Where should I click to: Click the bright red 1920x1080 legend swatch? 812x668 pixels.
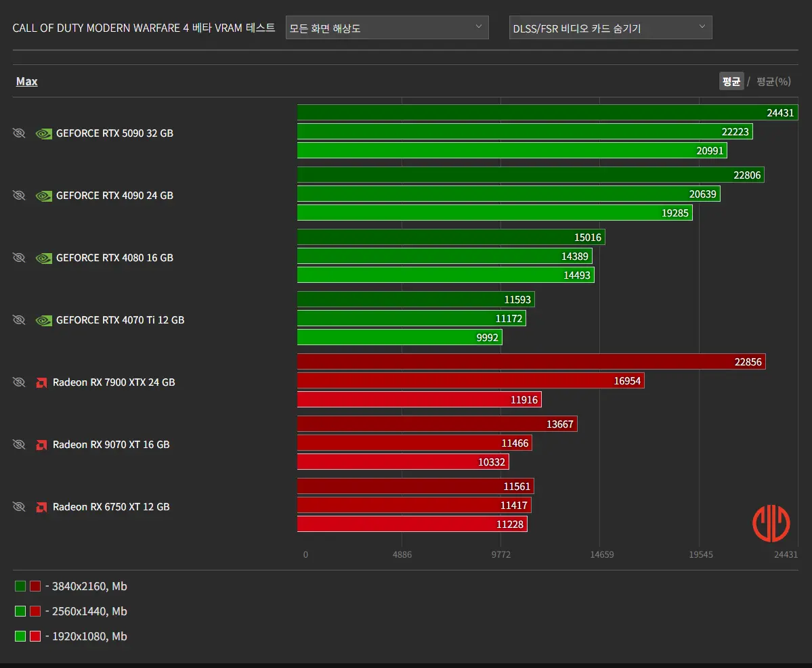click(x=35, y=636)
